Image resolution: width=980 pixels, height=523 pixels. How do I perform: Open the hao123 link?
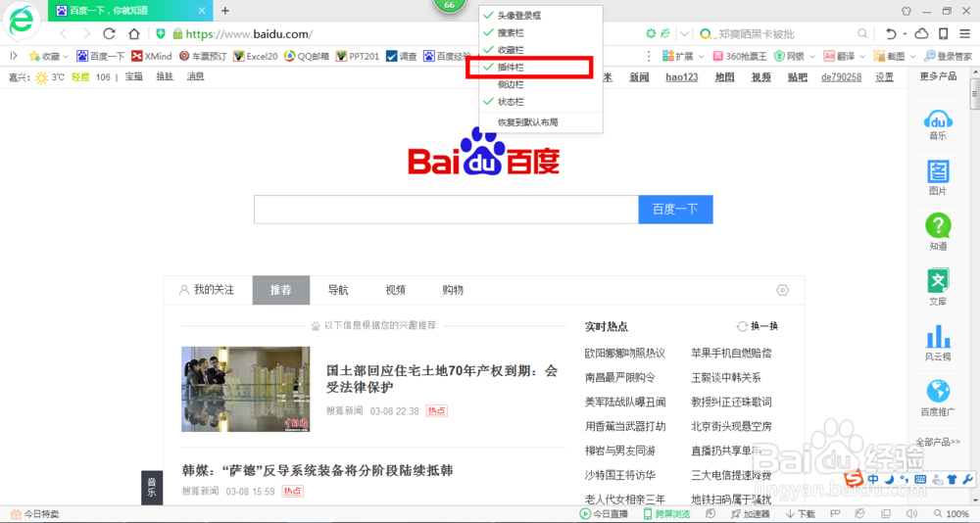(x=682, y=76)
